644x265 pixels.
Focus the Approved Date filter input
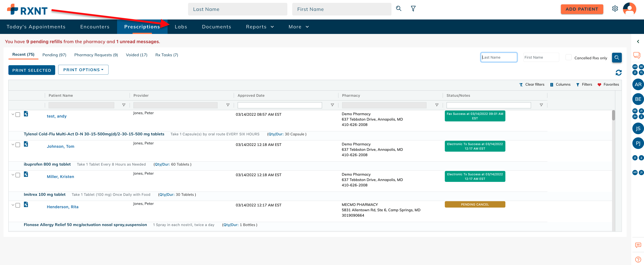coord(279,105)
